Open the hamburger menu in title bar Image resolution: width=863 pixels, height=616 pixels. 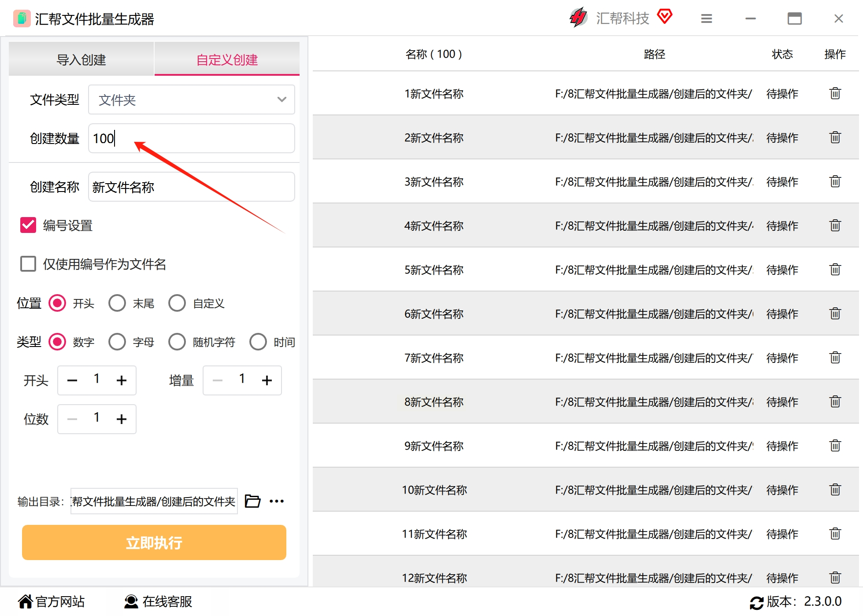(707, 18)
